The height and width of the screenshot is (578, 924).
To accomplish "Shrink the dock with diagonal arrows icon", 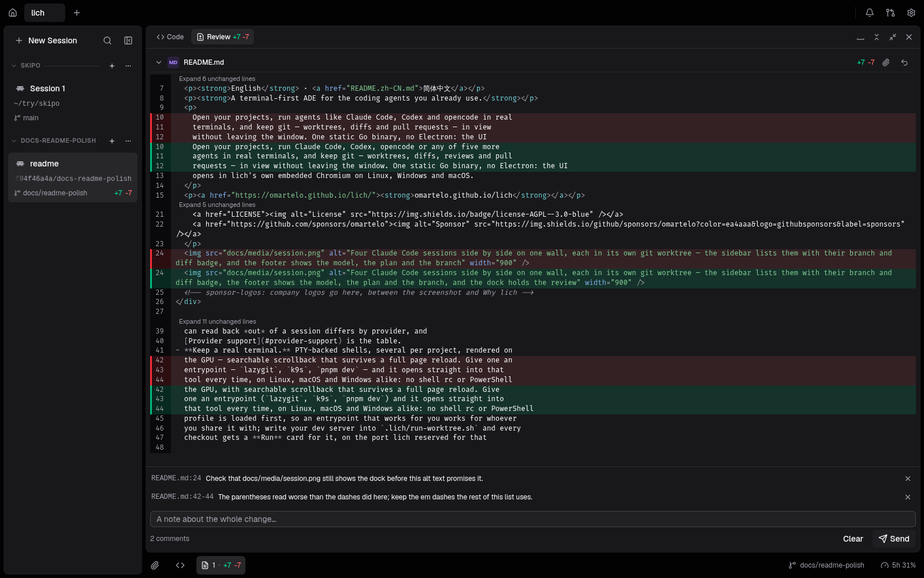I will (x=893, y=37).
